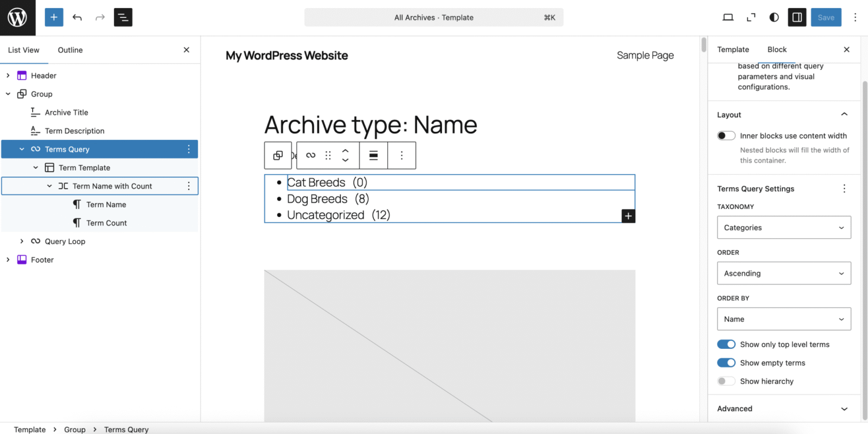The width and height of the screenshot is (868, 434).
Task: Expand the Query Loop tree item
Action: tap(22, 241)
